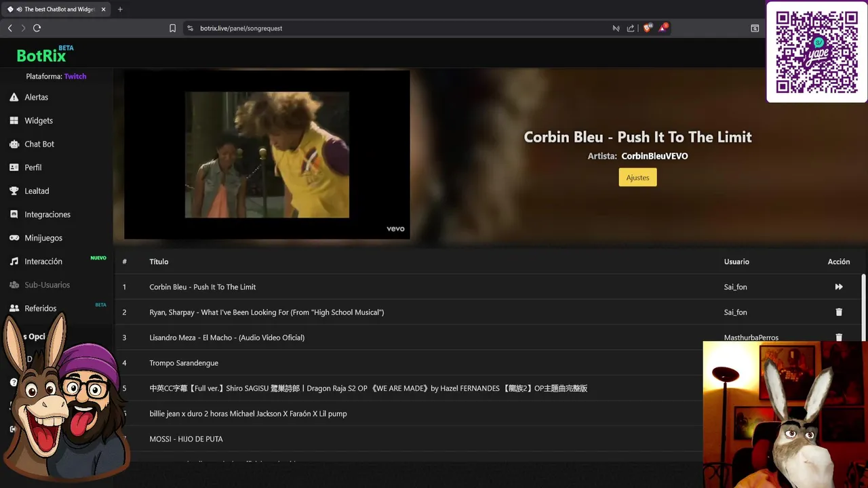Click the music video player thumbnail

267,155
